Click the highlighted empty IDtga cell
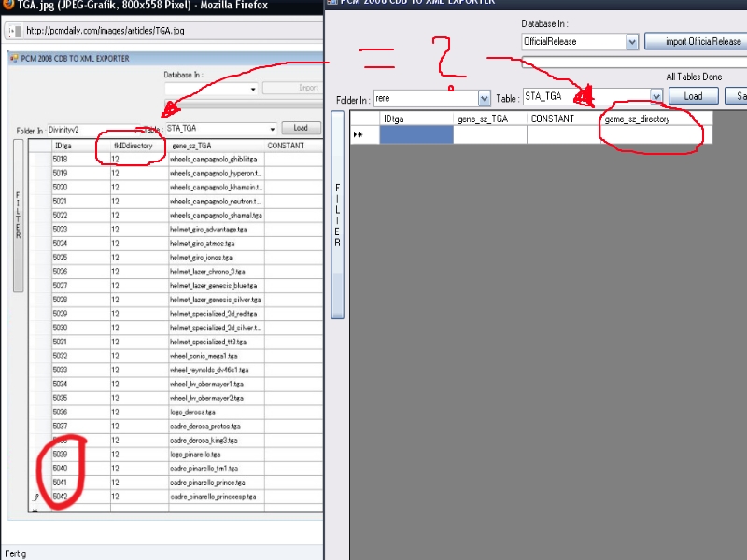This screenshot has width=747, height=560. tap(416, 135)
